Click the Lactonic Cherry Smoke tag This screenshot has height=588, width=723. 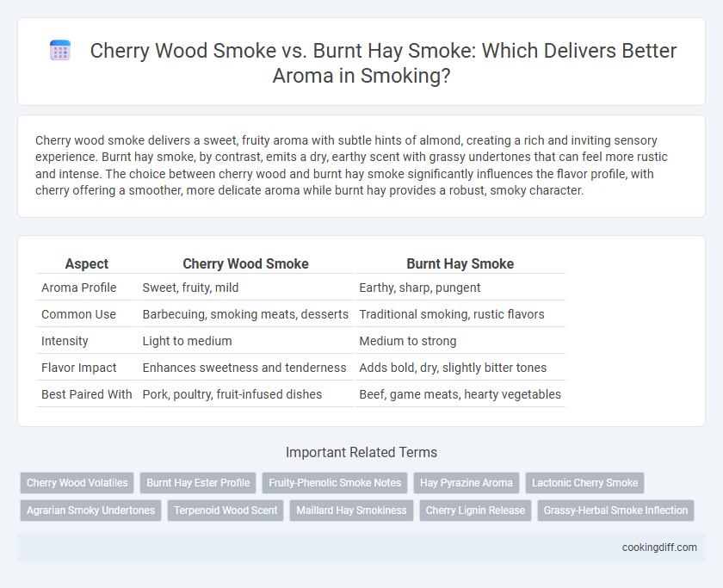pos(584,483)
